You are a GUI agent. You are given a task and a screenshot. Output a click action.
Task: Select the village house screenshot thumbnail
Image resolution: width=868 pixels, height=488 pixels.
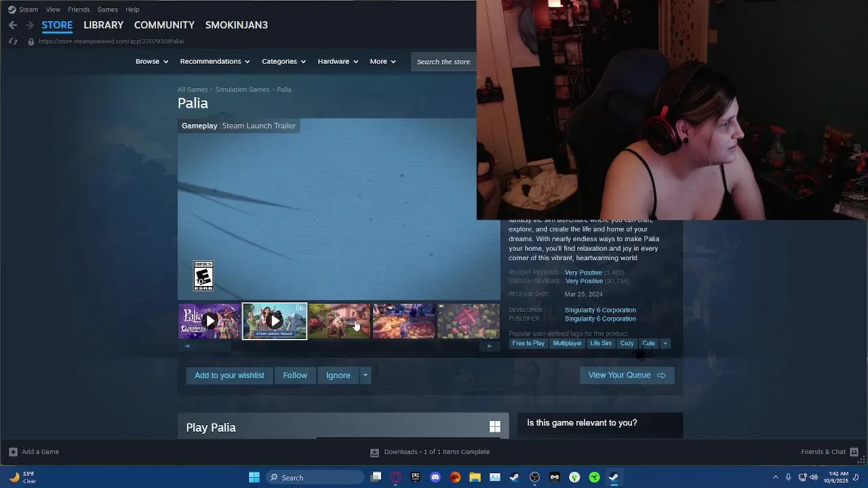pos(339,321)
